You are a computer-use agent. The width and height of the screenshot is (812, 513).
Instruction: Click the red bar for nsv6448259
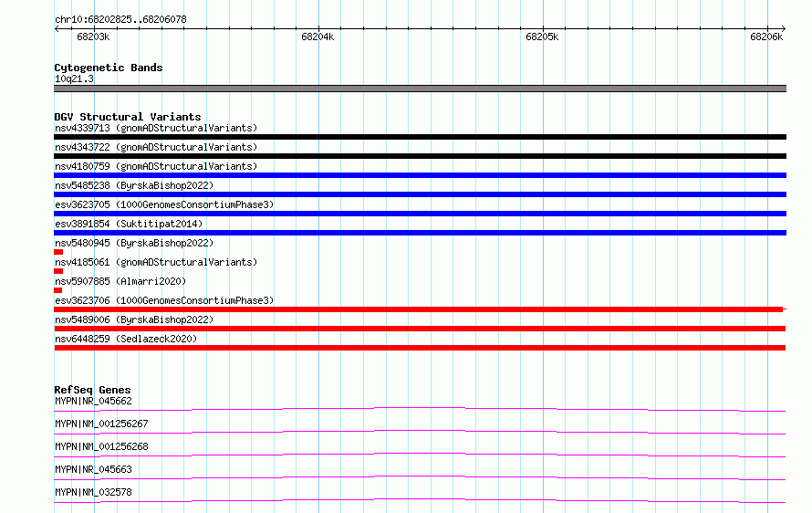coord(420,348)
